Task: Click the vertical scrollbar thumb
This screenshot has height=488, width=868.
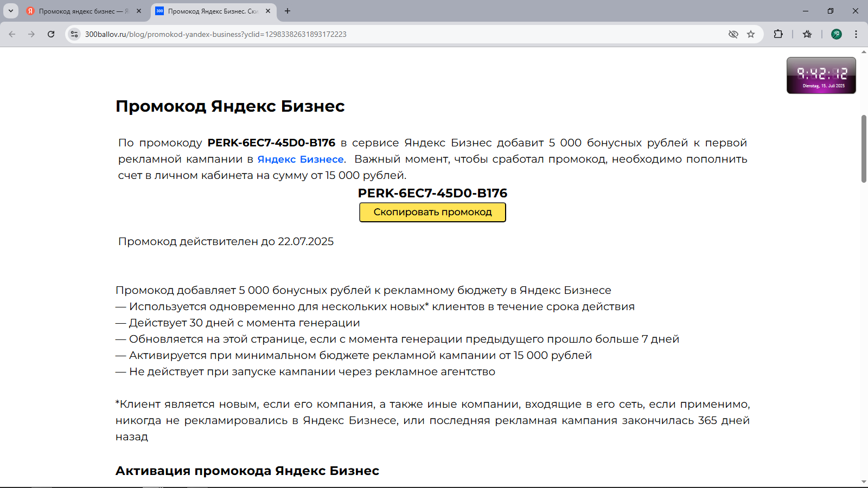Action: click(x=864, y=149)
